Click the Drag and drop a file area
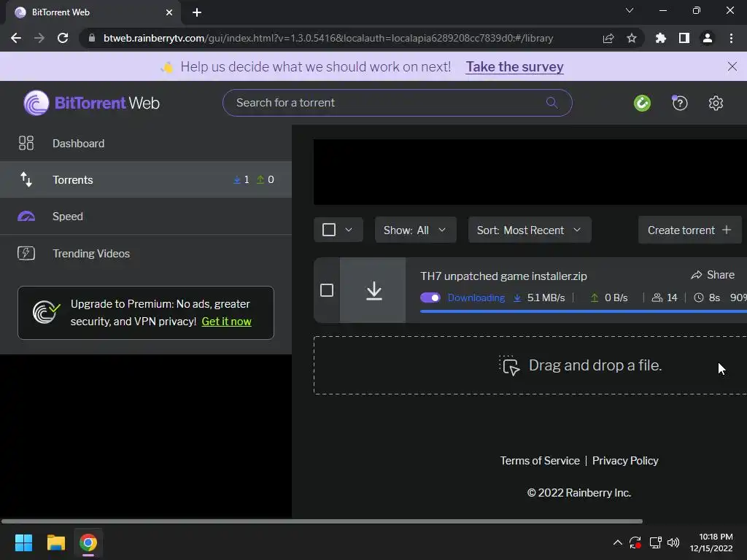 pos(530,365)
